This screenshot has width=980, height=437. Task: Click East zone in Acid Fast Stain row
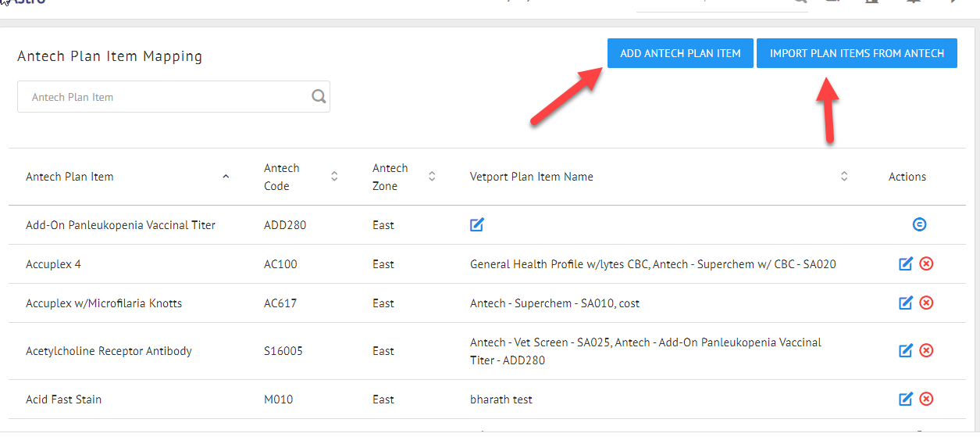tap(383, 399)
